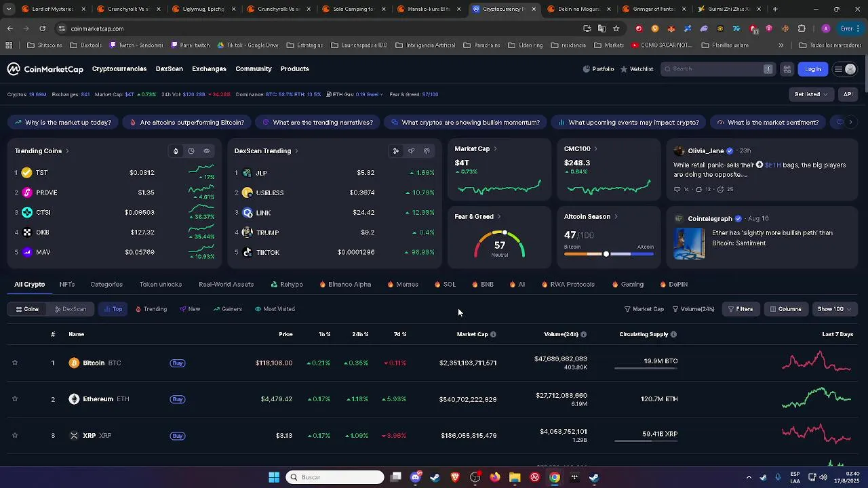Open the Columns button
This screenshot has width=868, height=488.
[785, 309]
